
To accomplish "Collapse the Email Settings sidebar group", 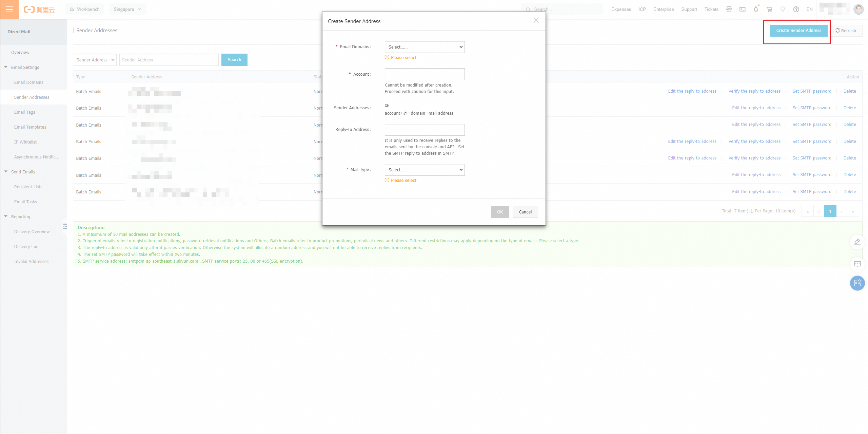I will pos(6,67).
